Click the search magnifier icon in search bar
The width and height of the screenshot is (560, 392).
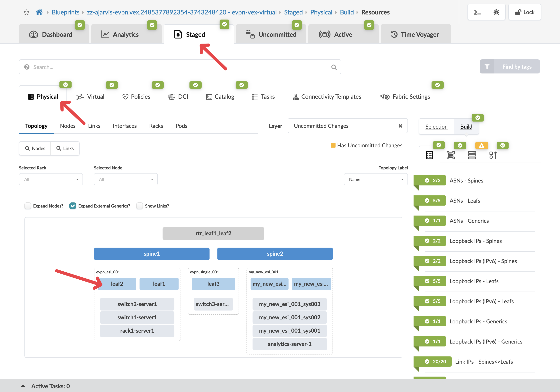coord(334,67)
